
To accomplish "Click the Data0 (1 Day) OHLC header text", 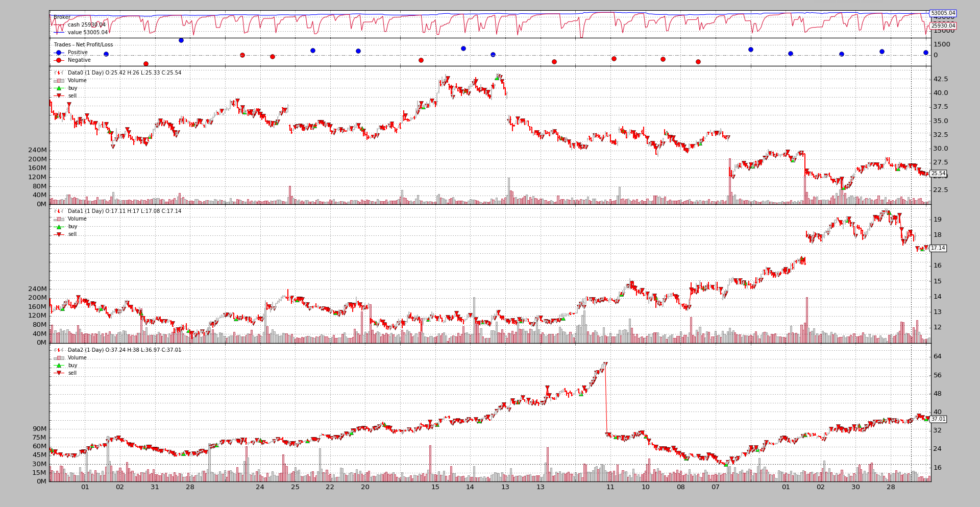I will 124,73.
